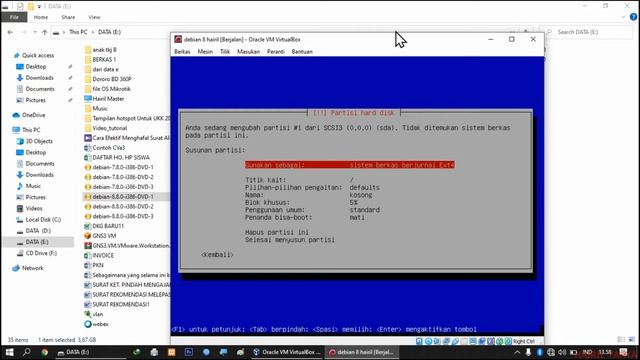Select the highlighted 'Gunakan sebagai' row
This screenshot has width=640, height=360.
350,165
